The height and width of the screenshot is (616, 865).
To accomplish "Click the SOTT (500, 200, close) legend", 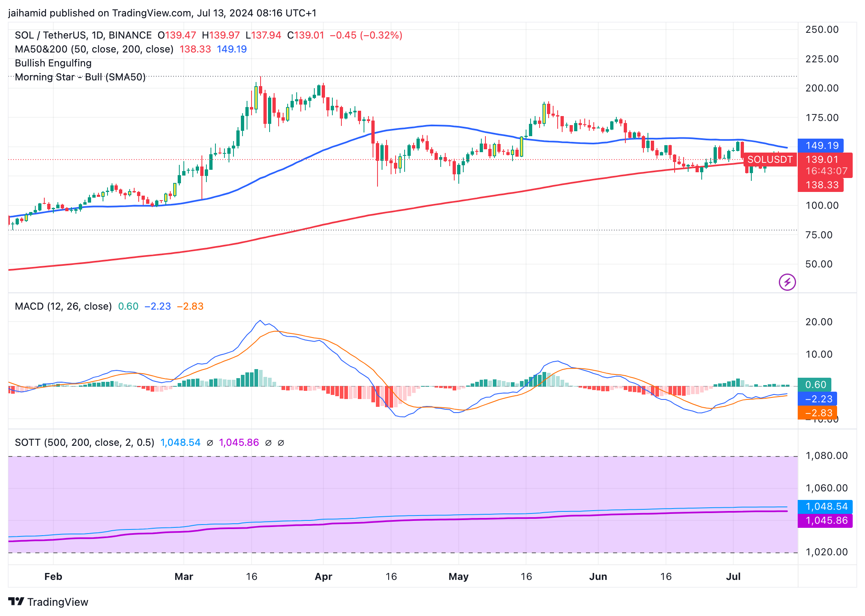I will tap(85, 443).
